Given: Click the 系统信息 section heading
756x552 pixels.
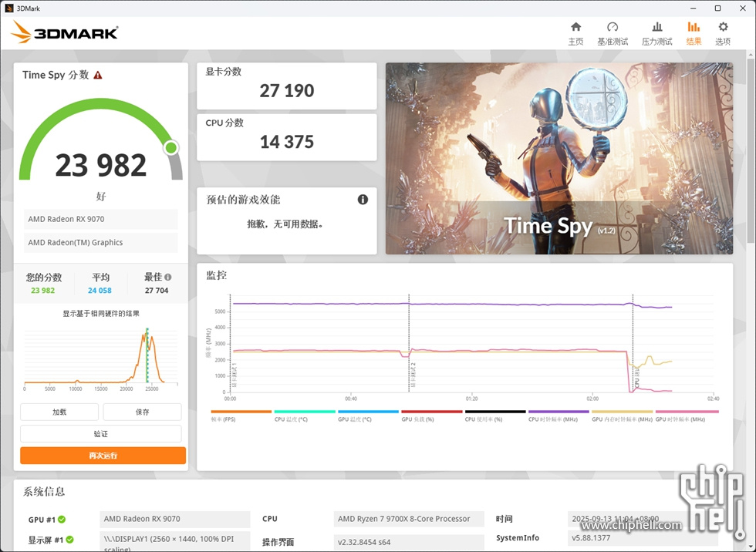Looking at the screenshot, I should (x=44, y=492).
